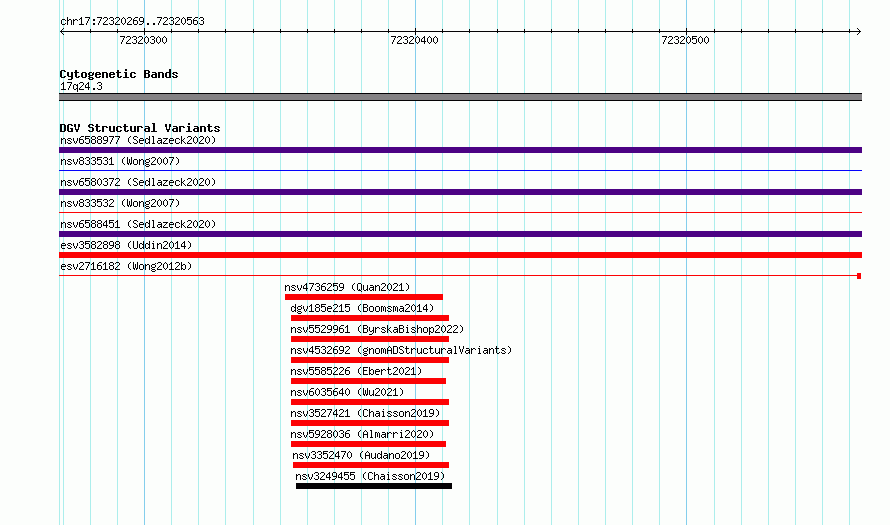This screenshot has width=890, height=525.
Task: Select nsv4736259 (Quan2021) label
Action: pos(347,287)
